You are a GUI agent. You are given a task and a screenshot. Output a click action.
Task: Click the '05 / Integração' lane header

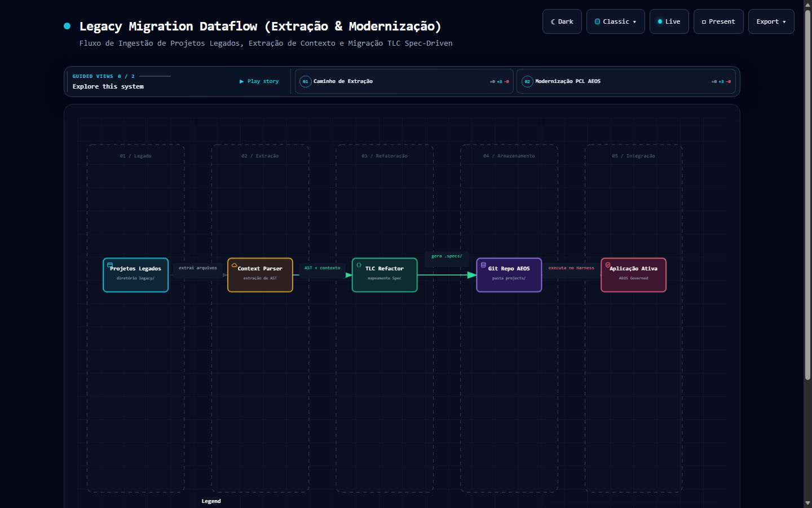click(633, 156)
